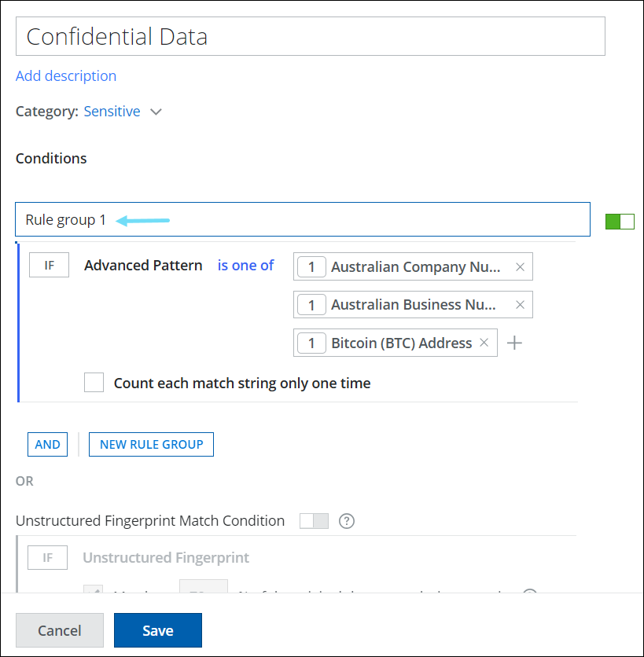The width and height of the screenshot is (644, 657).
Task: Disable the Rule group 1 green switch
Action: (620, 222)
